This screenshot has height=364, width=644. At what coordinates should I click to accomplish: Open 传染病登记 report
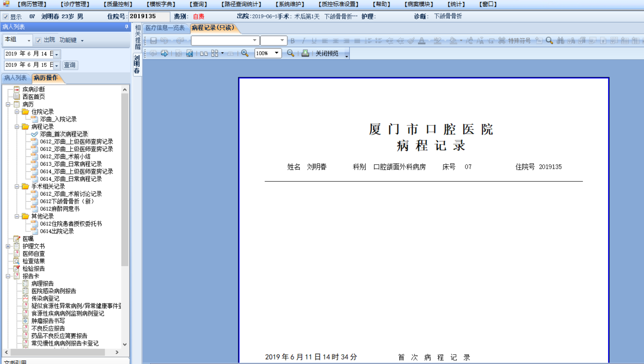pyautogui.click(x=45, y=299)
